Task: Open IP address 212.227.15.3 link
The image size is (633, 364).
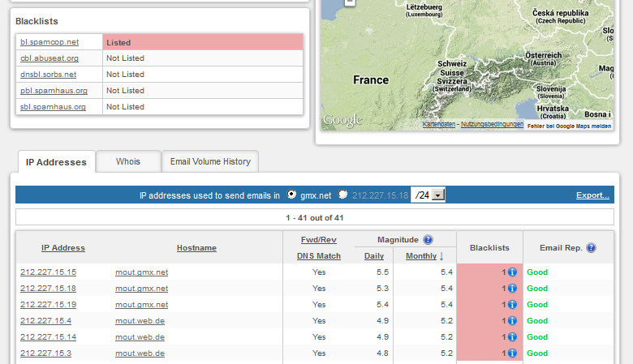Action: (x=45, y=353)
